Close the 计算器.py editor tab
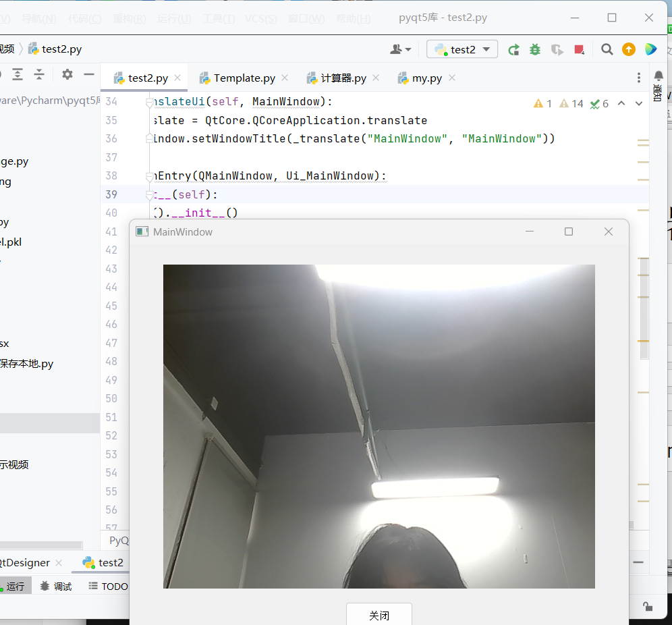The width and height of the screenshot is (672, 625). [x=376, y=78]
